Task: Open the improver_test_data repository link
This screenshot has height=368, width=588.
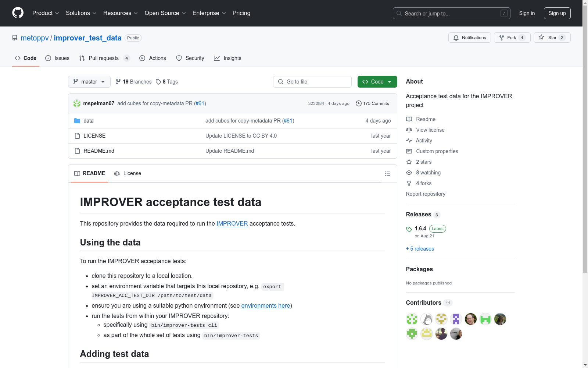Action: [x=87, y=38]
